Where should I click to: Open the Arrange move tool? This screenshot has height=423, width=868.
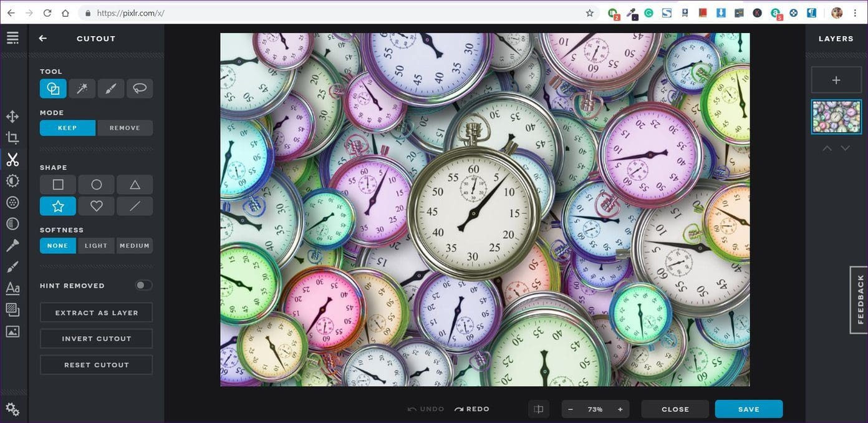[x=12, y=117]
